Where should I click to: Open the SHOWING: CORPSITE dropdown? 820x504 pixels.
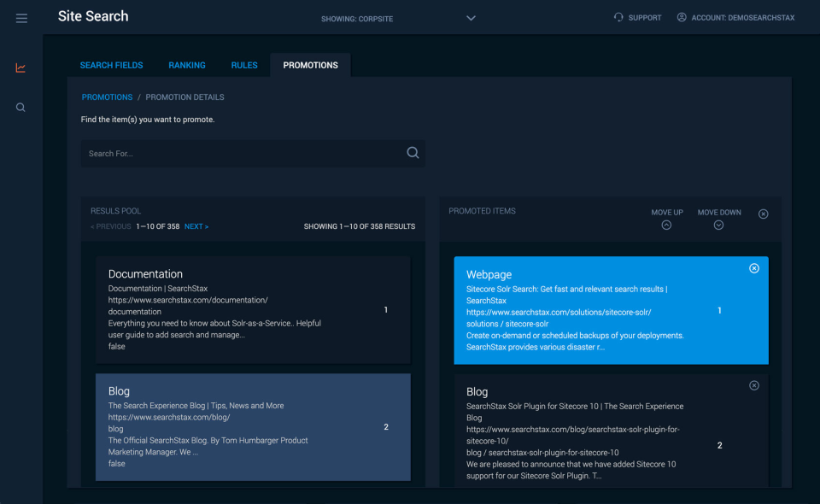coord(471,18)
